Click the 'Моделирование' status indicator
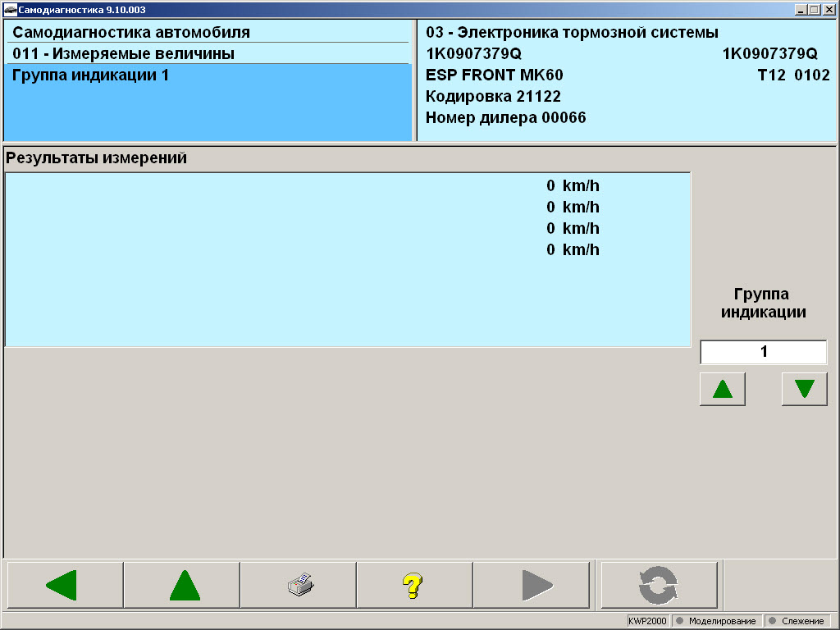Screen dimensions: 840x630 [x=716, y=621]
